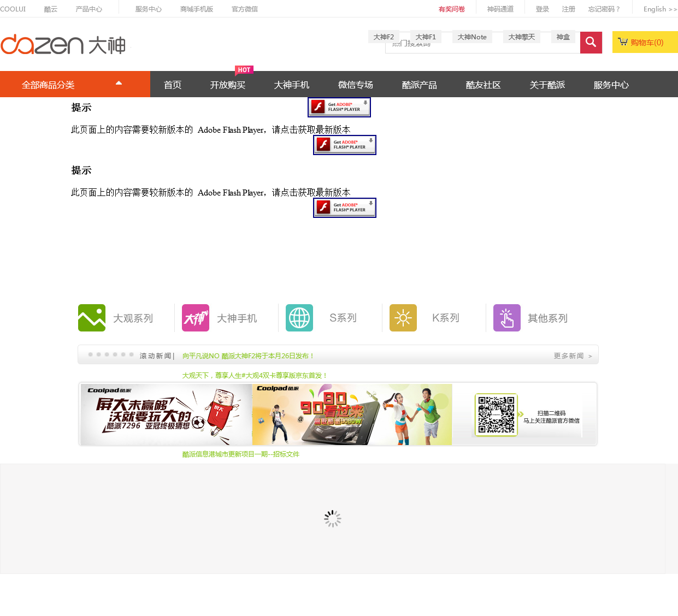Open news 酷派大神F2将于本月26日发布

249,356
